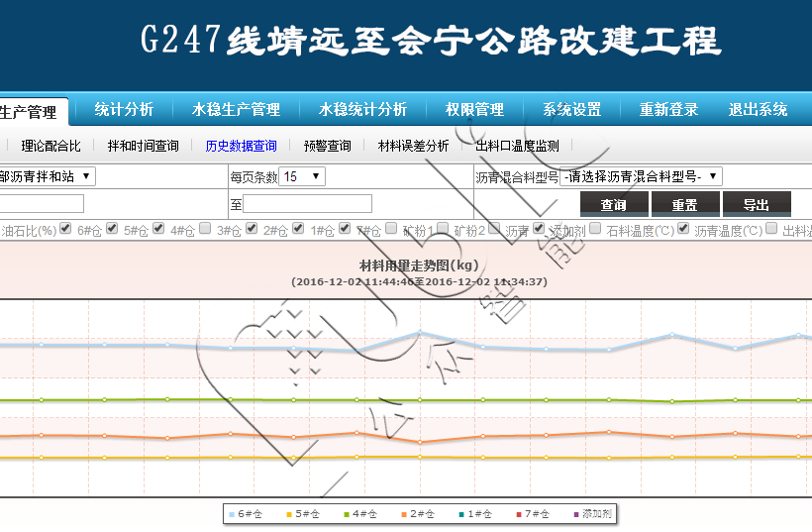Image resolution: width=812 pixels, height=532 pixels.
Task: Toggle the 4#仓 legend entry
Action: 363,514
